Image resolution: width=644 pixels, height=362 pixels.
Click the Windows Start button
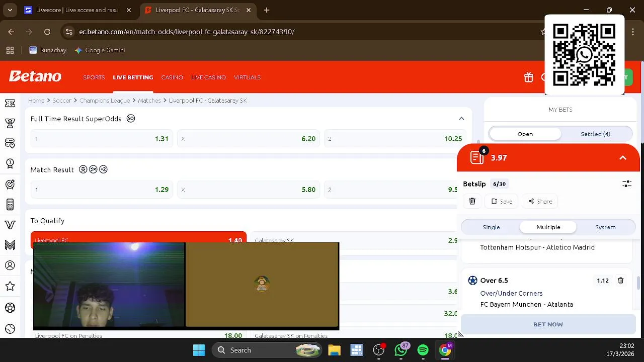tap(199, 350)
